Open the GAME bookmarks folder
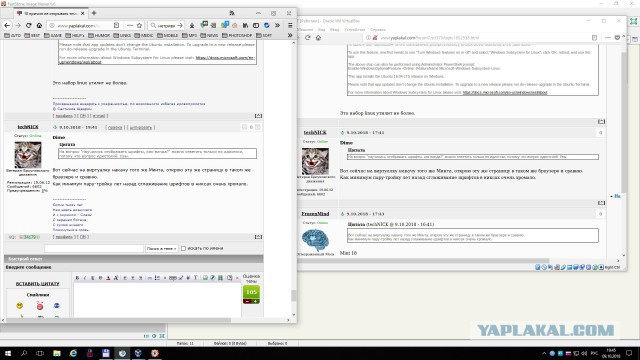640x360 pixels. [x=53, y=36]
